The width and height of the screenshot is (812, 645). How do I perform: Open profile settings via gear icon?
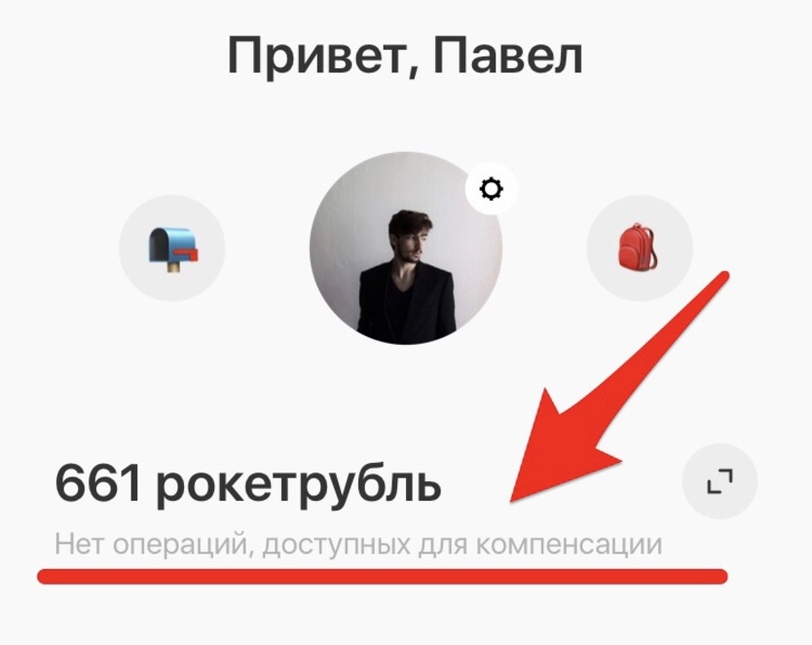491,189
